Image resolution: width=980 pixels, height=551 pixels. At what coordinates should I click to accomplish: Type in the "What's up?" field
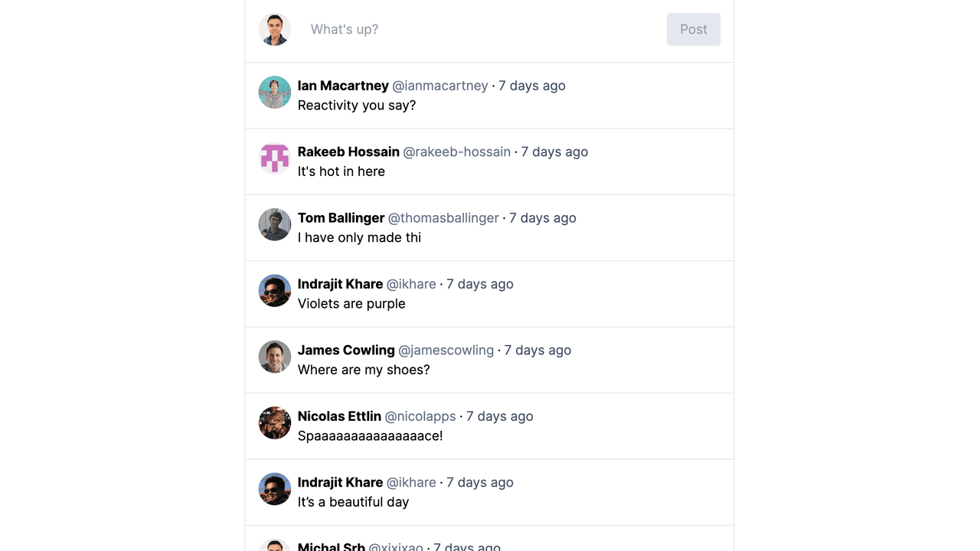pos(482,29)
